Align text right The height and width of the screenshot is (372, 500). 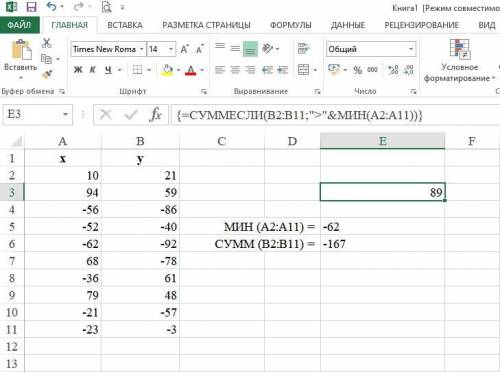tap(250, 70)
